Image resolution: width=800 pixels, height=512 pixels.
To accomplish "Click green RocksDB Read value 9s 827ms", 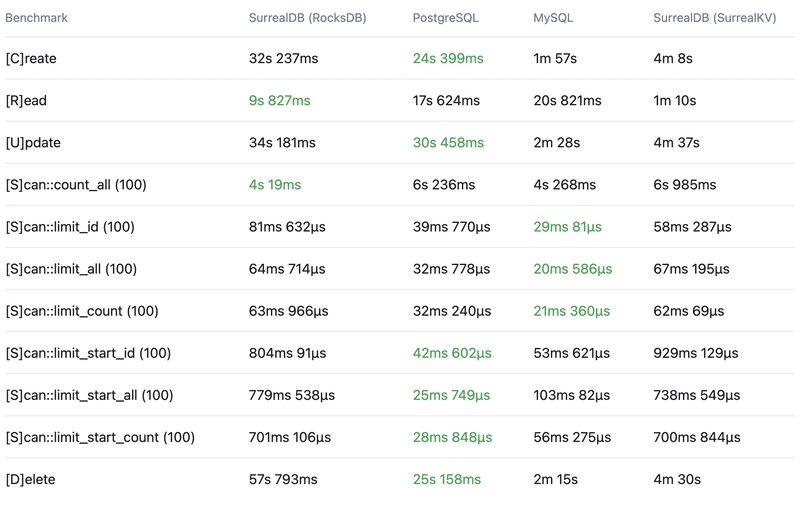I will point(279,100).
